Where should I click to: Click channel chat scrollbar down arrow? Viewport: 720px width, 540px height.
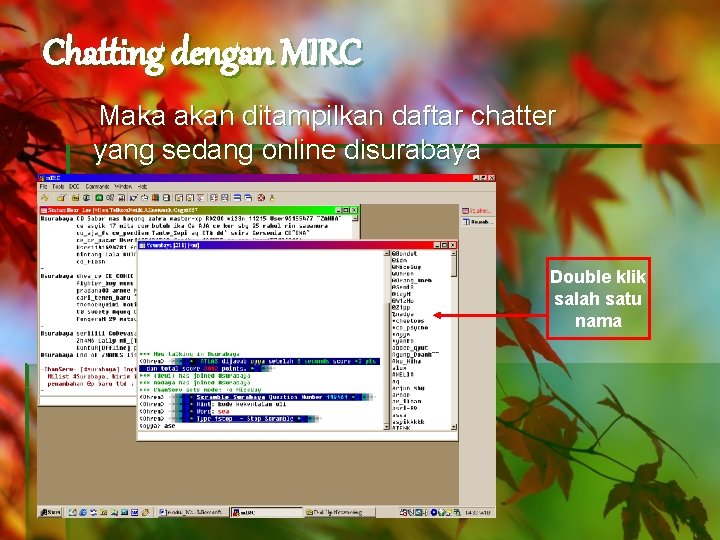(386, 427)
